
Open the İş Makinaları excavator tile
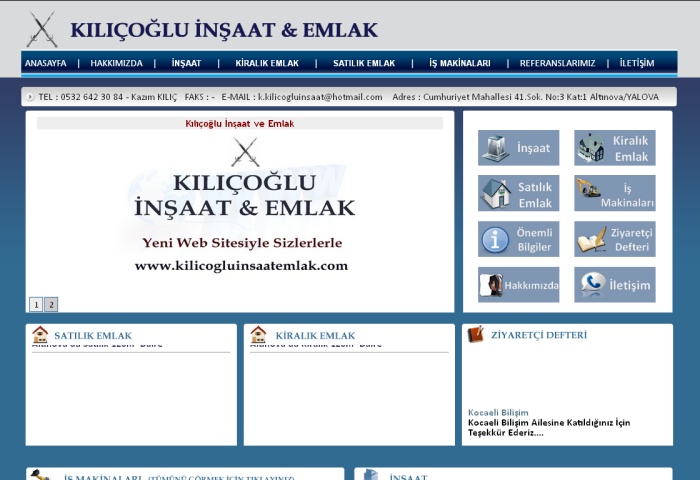pyautogui.click(x=615, y=193)
